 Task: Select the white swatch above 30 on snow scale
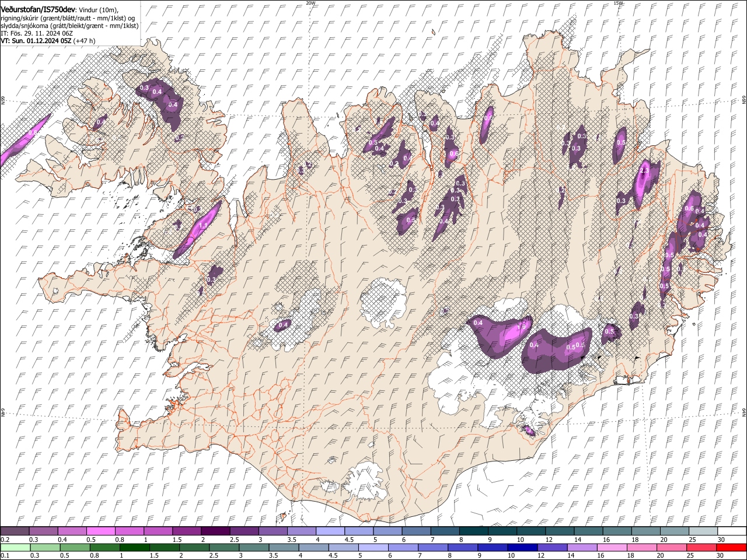coord(732,531)
